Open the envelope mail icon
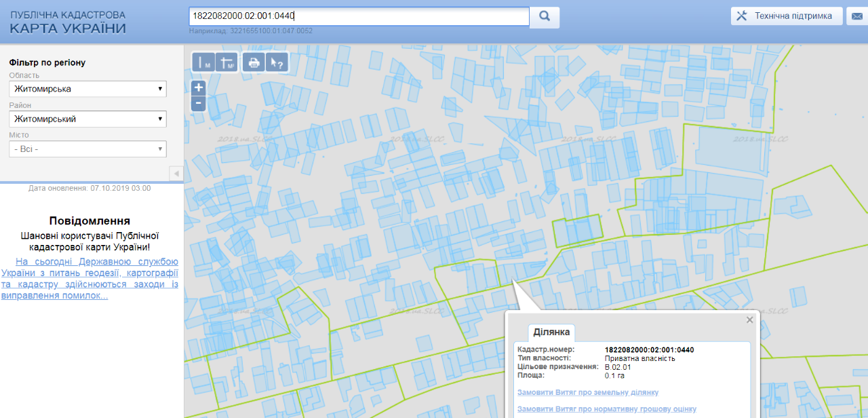This screenshot has width=868, height=418. (856, 16)
